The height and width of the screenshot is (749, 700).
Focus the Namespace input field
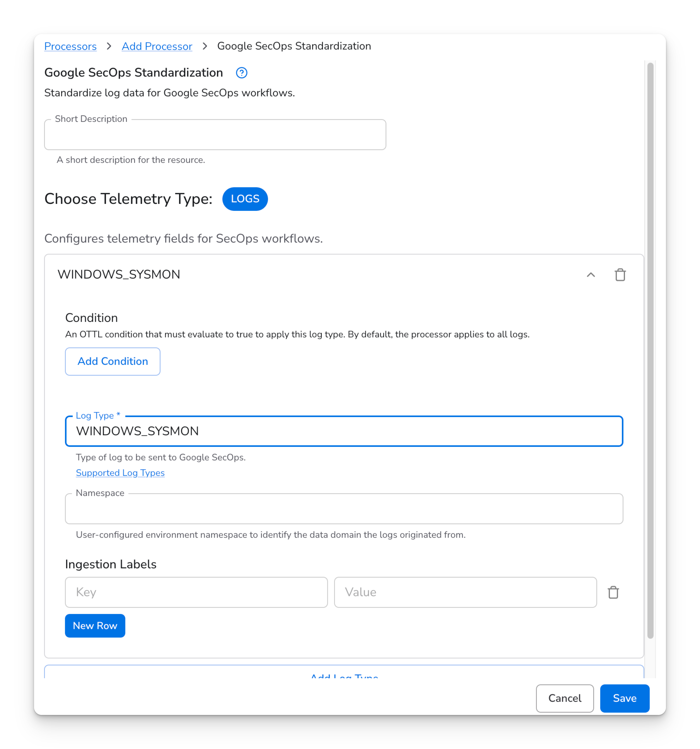(344, 509)
